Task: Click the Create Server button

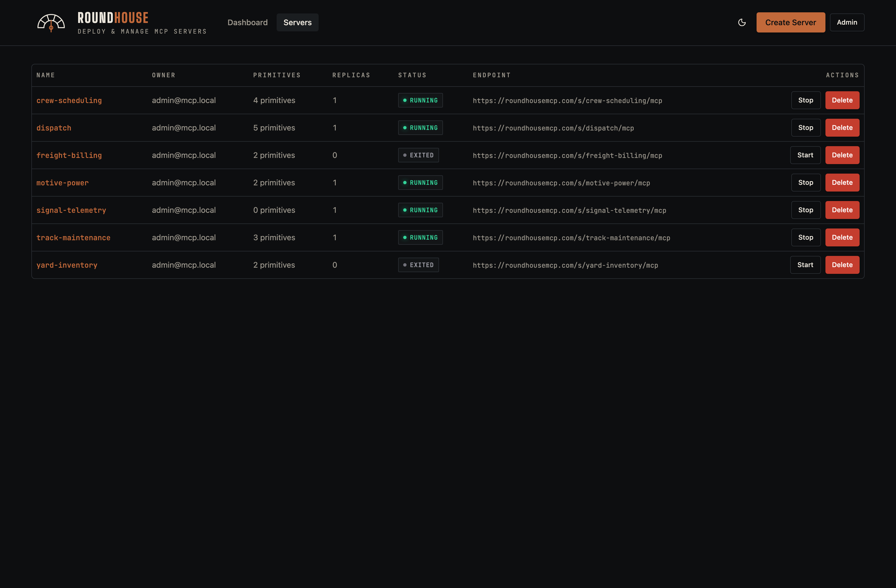Action: click(791, 23)
